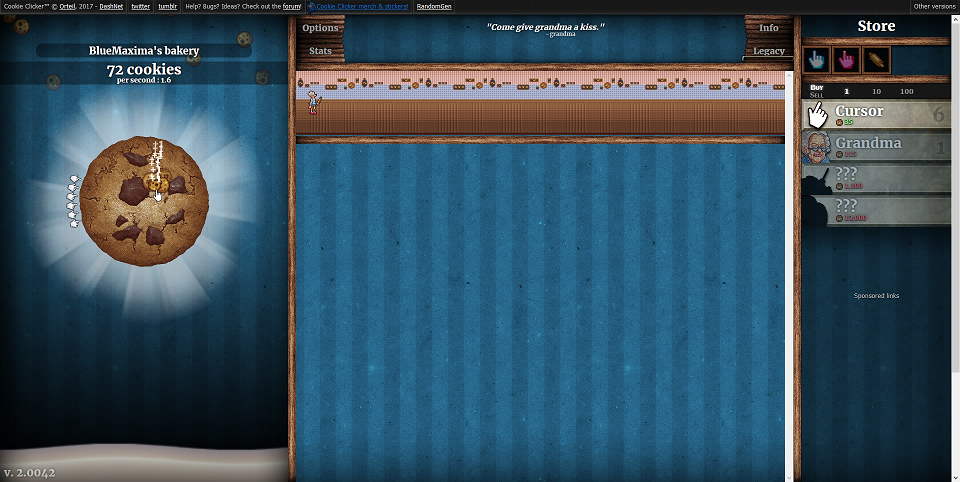960x482 pixels.
Task: Click the Store heading
Action: (876, 26)
